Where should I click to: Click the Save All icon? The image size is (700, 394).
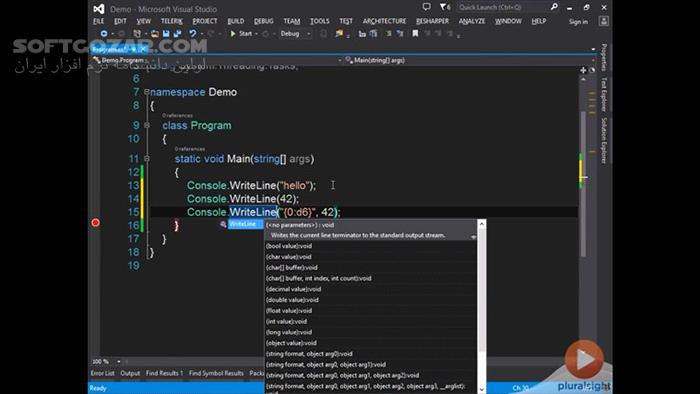pyautogui.click(x=177, y=33)
